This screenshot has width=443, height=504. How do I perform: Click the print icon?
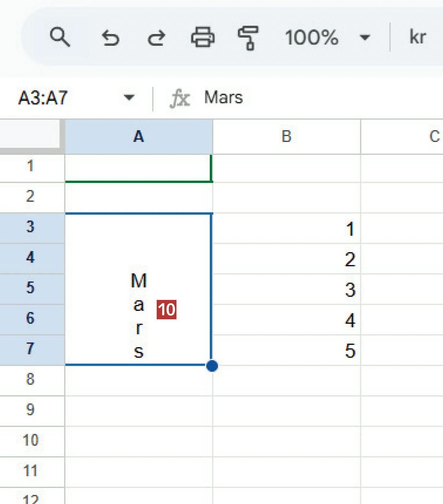(202, 37)
